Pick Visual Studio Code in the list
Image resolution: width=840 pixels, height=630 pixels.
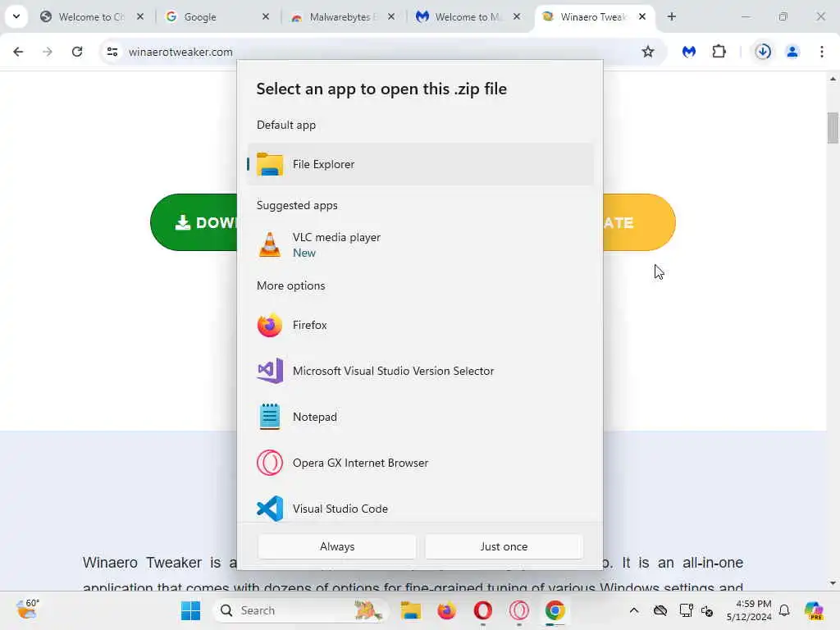420,509
